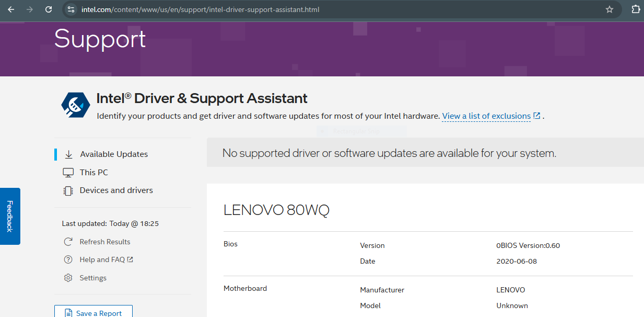Reload the Intel support page
Screen dimensions: 644x317
(49, 9)
